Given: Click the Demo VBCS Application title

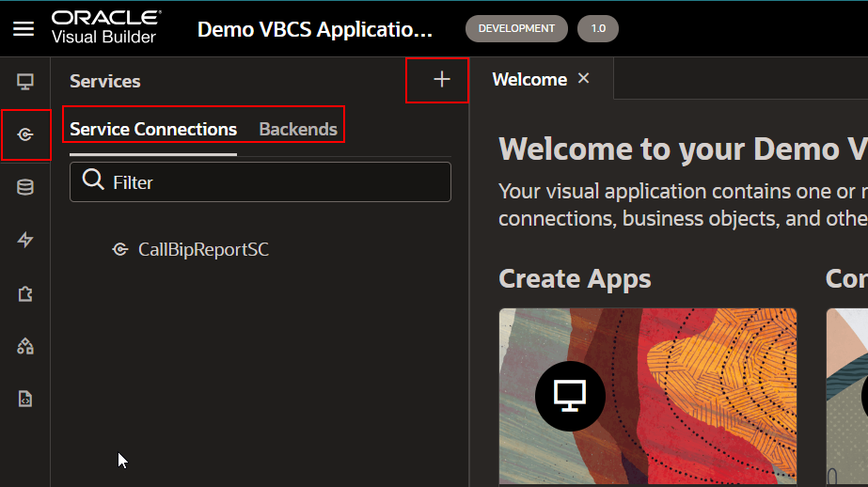Looking at the screenshot, I should click(x=314, y=29).
